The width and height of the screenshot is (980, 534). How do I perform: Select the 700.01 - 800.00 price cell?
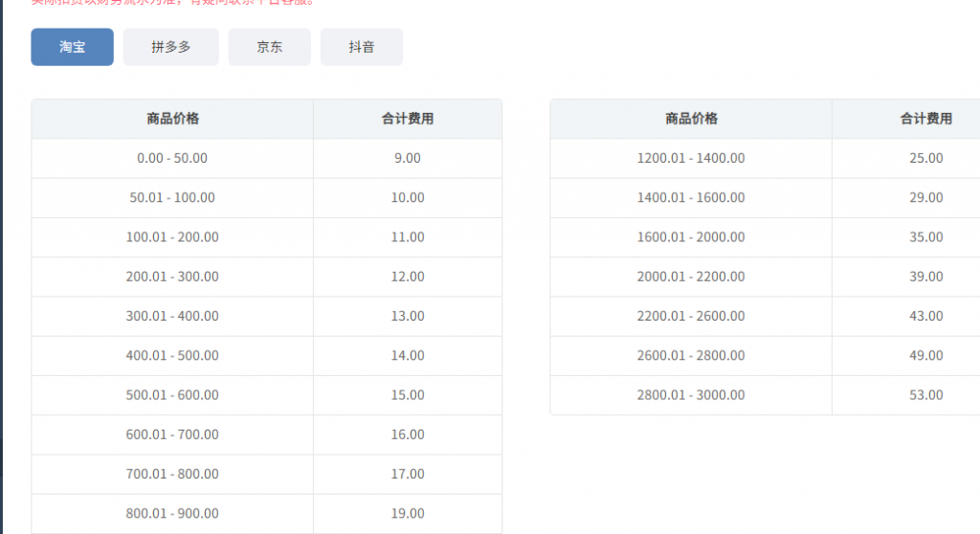[x=172, y=474]
